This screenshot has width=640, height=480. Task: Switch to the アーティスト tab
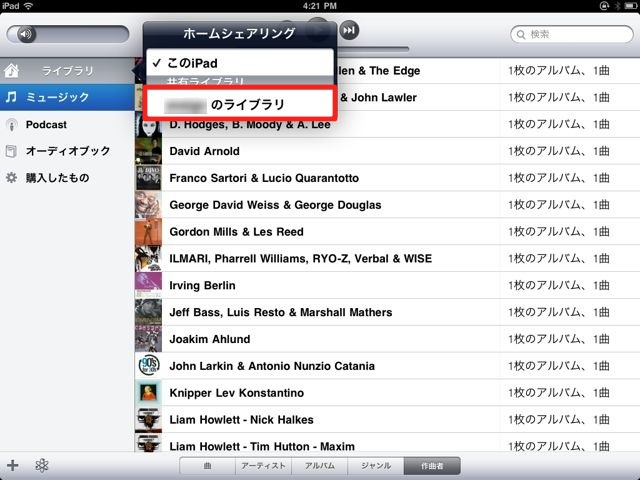tap(263, 466)
